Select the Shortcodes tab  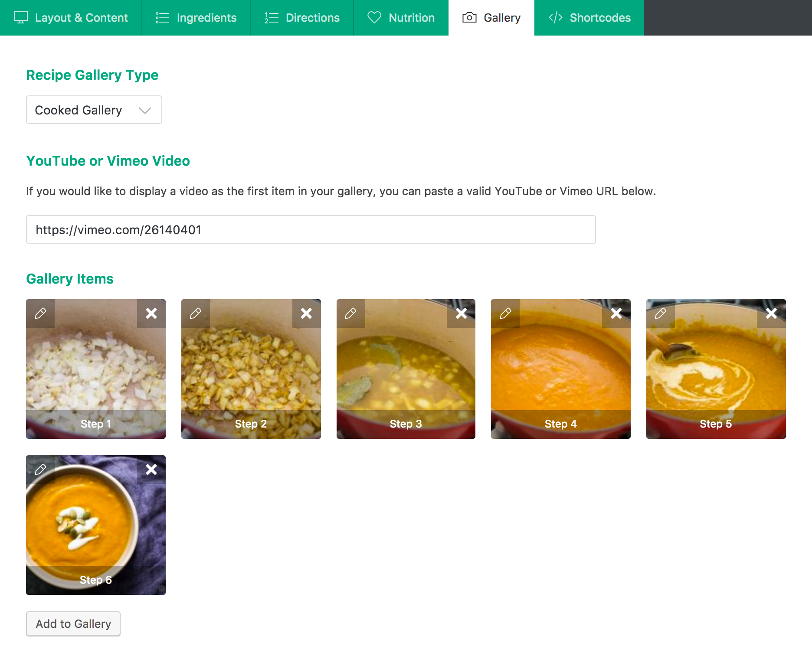(589, 18)
